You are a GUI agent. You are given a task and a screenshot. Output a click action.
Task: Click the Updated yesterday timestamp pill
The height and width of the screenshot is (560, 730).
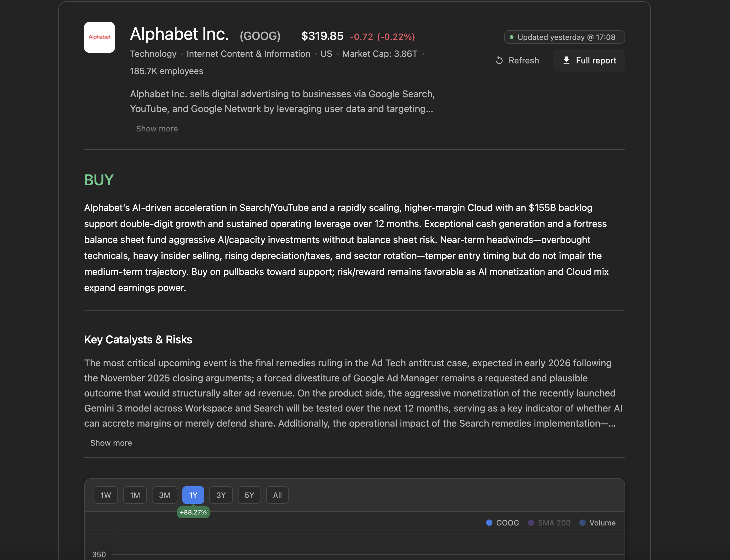(x=564, y=37)
